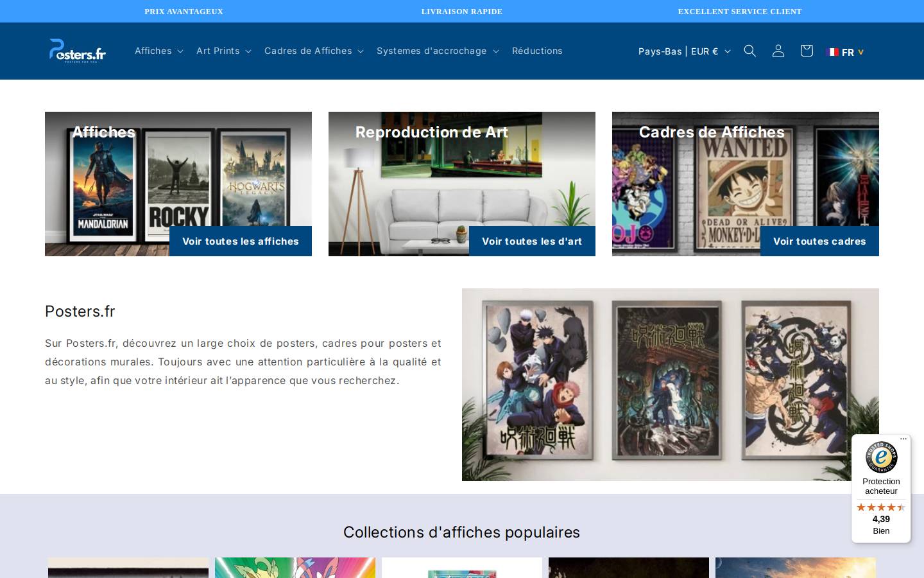Click the Jujutsu Kaisen framed posters image
Screen dimensions: 924x578
pyautogui.click(x=671, y=385)
